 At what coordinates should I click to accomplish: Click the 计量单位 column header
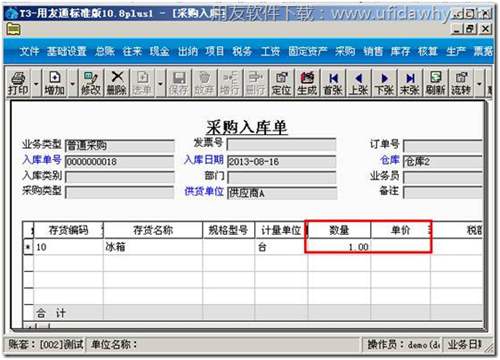click(x=281, y=230)
